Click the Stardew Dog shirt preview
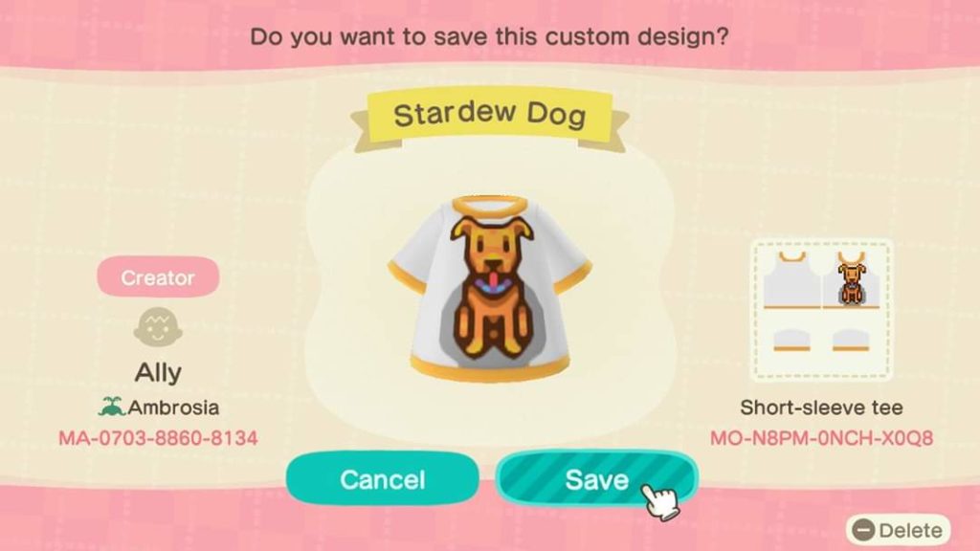This screenshot has height=551, width=980. pyautogui.click(x=490, y=289)
